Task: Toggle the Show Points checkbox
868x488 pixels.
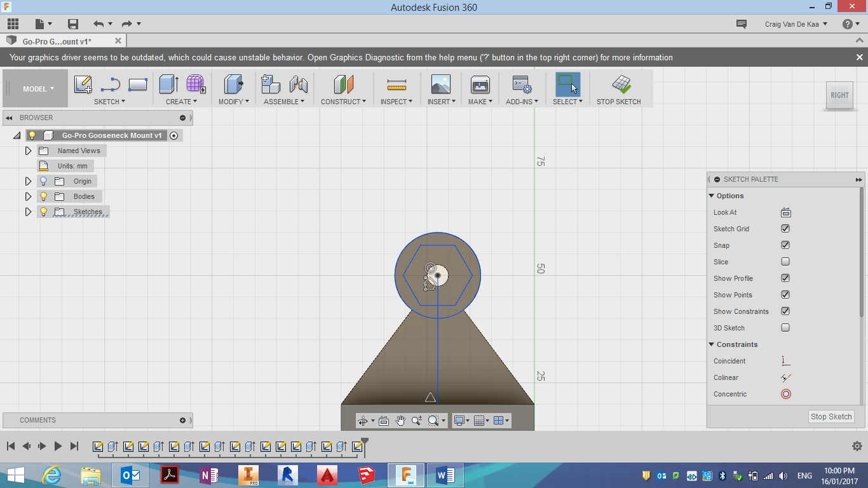Action: pos(785,295)
